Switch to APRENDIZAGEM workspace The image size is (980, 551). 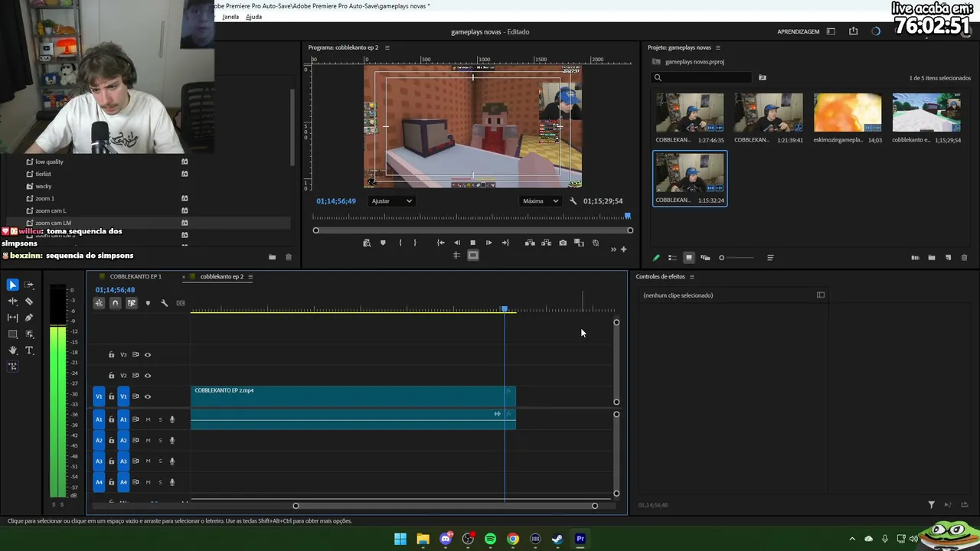799,31
